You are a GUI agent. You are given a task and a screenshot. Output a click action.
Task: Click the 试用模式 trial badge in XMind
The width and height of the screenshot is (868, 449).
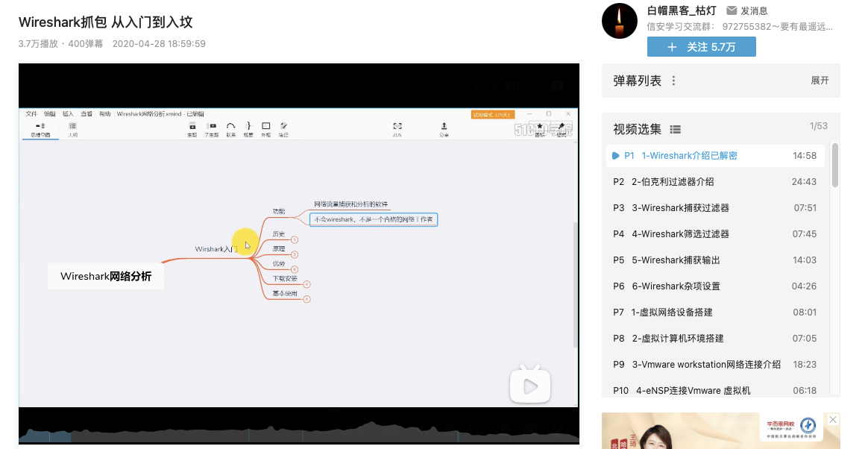click(493, 115)
